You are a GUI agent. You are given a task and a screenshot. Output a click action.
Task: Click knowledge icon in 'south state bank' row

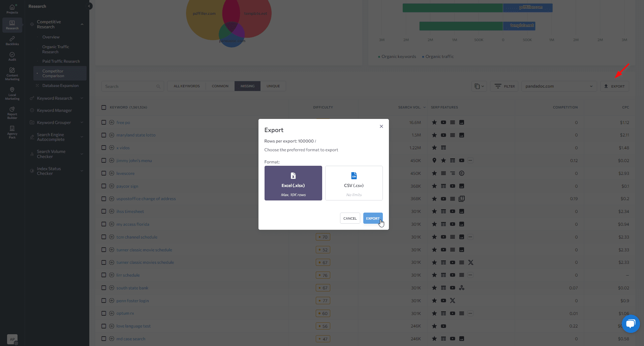[462, 288]
